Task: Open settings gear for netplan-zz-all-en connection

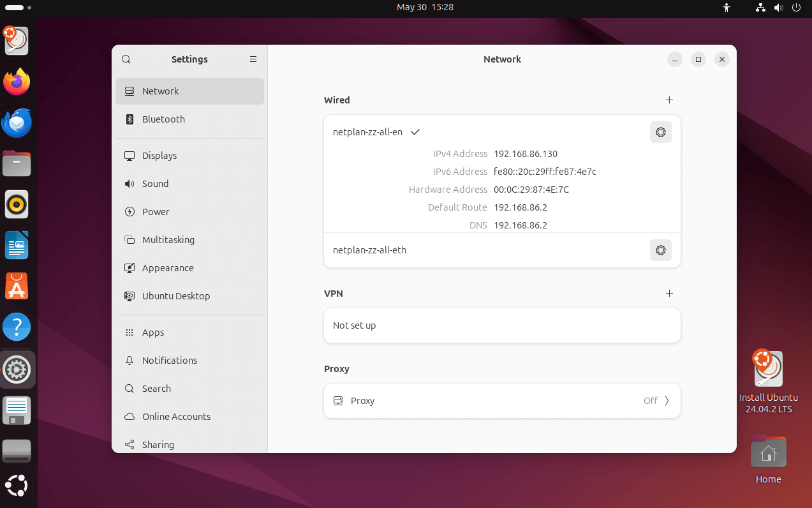Action: [x=660, y=132]
